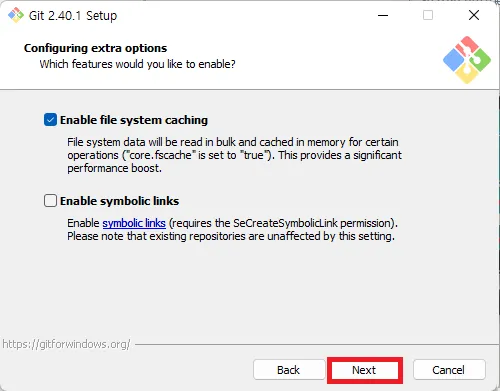Screen dimensions: 500x391
Task: Proceed by clicking the Next button
Action: [x=365, y=370]
